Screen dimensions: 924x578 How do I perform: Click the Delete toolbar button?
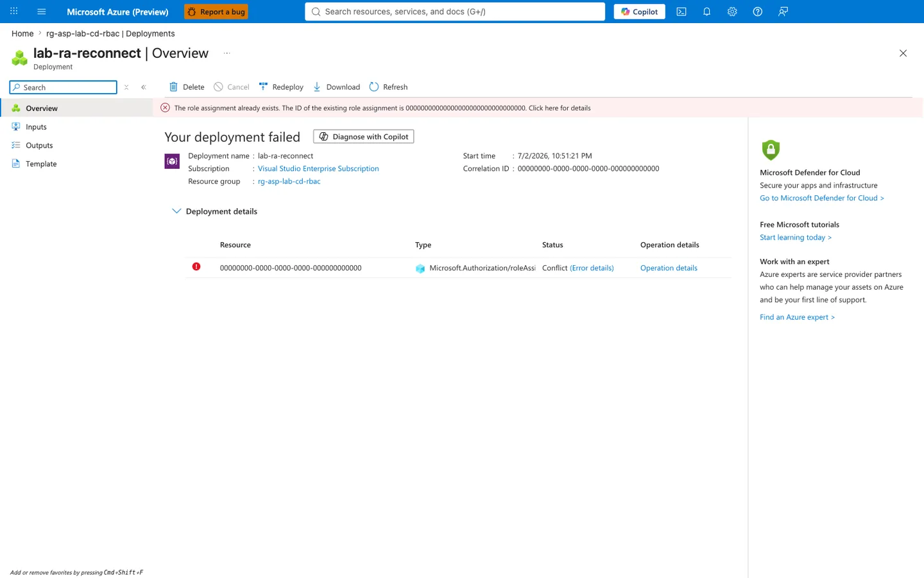click(x=187, y=87)
